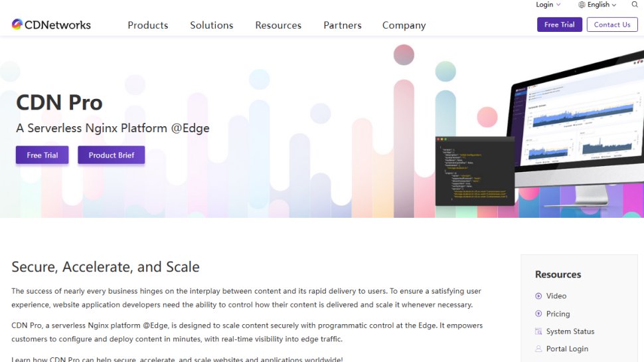Open the Portal Login link

pyautogui.click(x=567, y=349)
